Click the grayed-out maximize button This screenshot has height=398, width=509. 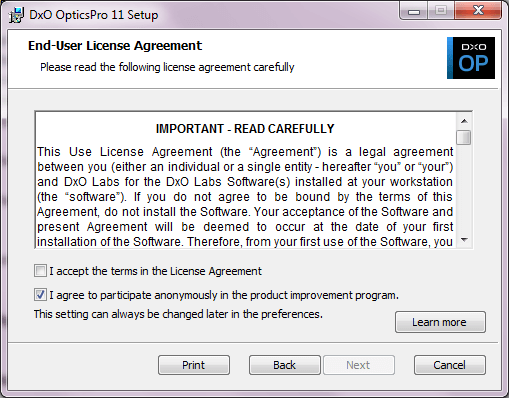(441, 11)
